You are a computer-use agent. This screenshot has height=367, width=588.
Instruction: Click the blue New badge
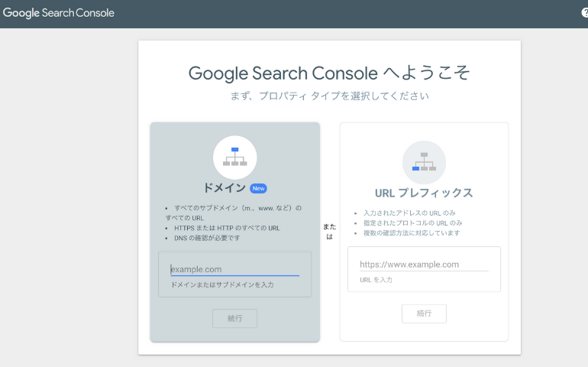(x=258, y=188)
